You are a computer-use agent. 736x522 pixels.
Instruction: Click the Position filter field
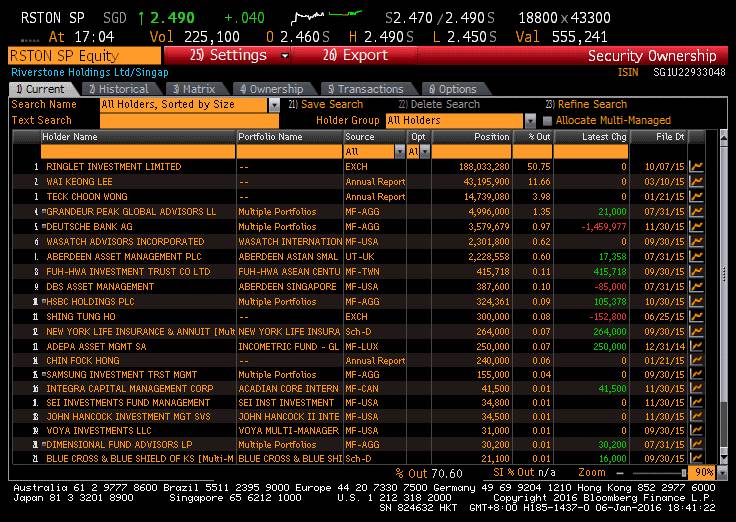pos(471,152)
